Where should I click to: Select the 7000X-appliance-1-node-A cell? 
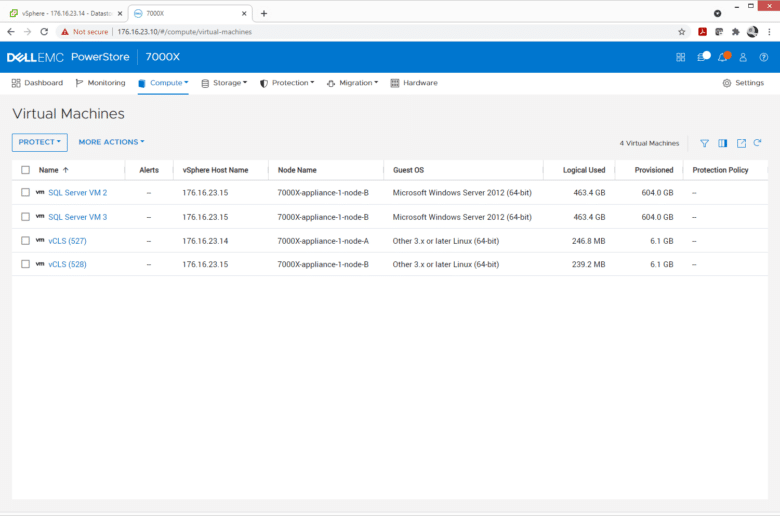pos(323,241)
